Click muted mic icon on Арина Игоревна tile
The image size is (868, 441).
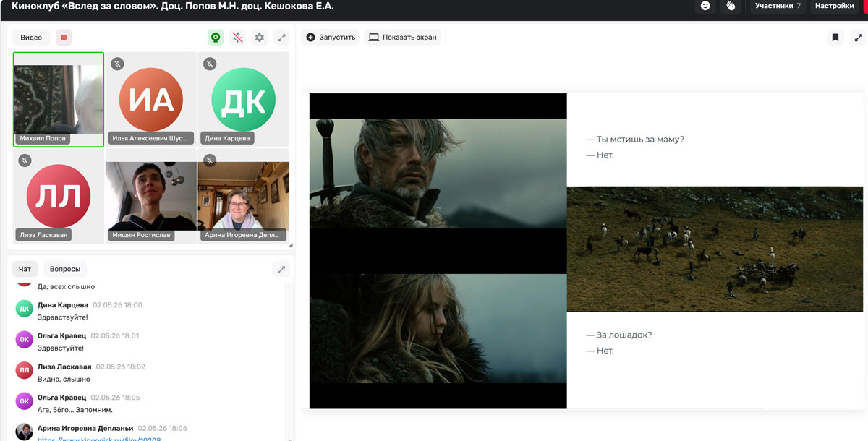coord(210,160)
